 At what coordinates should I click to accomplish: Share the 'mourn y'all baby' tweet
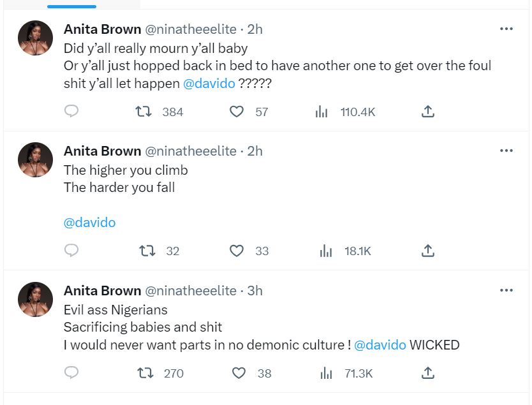[x=428, y=112]
